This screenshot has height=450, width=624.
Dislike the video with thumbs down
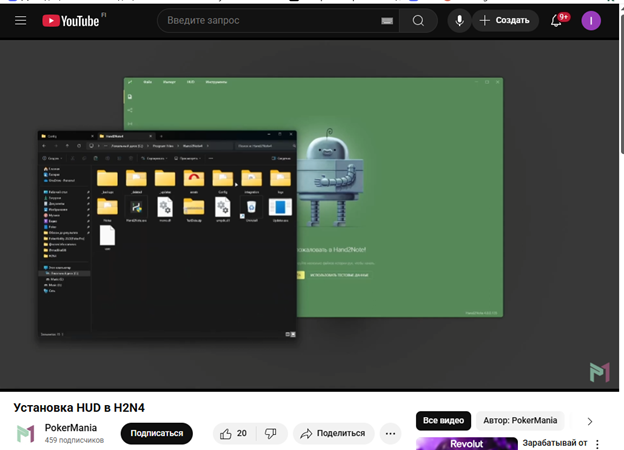tap(271, 433)
